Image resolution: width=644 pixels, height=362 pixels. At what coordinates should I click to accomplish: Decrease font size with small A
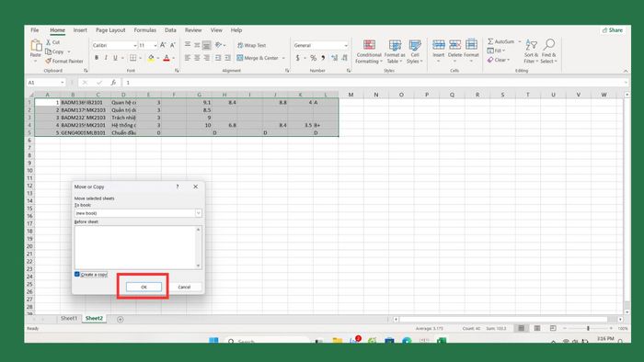[173, 45]
